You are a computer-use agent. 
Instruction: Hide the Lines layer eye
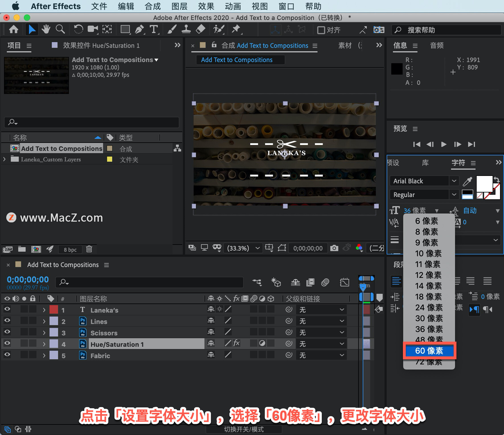click(x=7, y=321)
